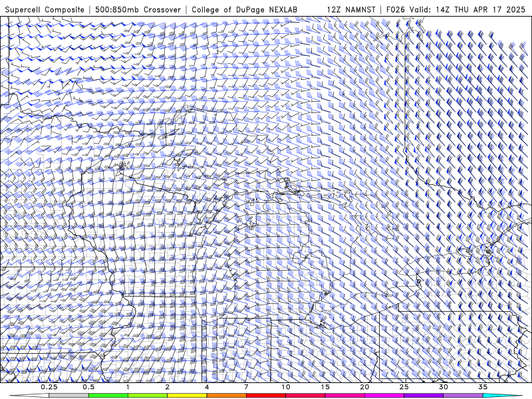Click the '10' legend value
The image size is (532, 399).
[x=286, y=387]
